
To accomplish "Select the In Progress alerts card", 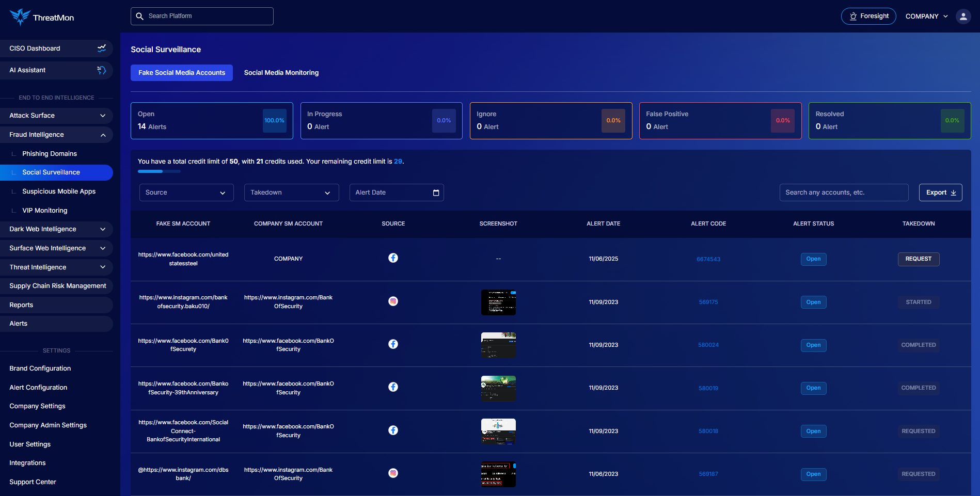I will pyautogui.click(x=382, y=121).
